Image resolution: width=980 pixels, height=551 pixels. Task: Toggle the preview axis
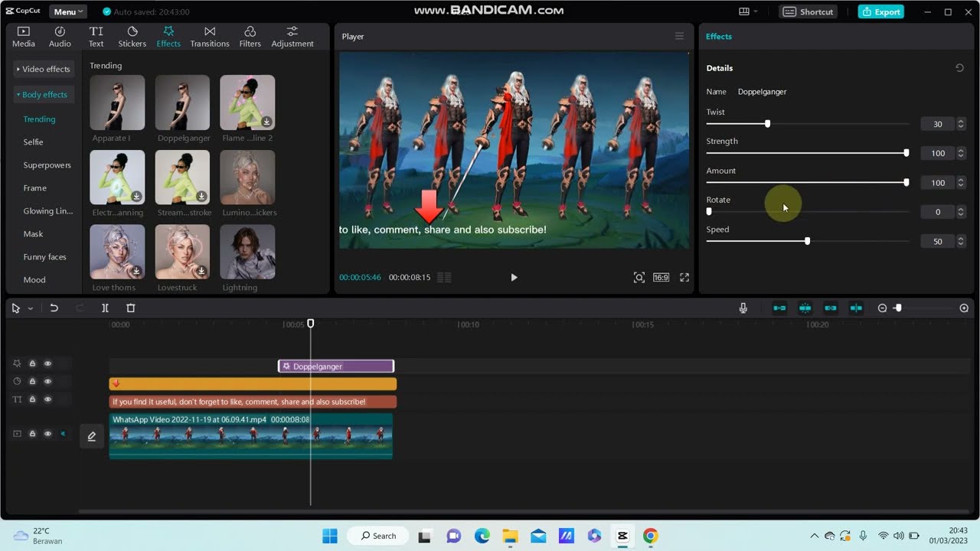point(856,308)
